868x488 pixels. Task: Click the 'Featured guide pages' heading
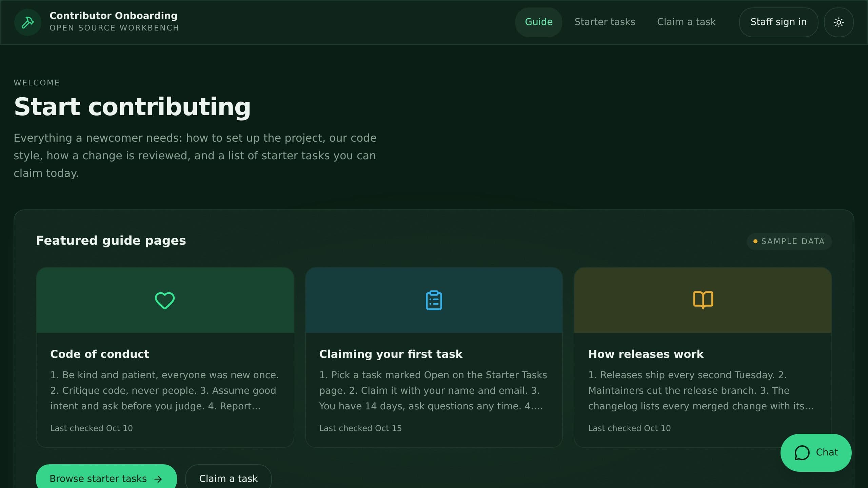tap(111, 241)
